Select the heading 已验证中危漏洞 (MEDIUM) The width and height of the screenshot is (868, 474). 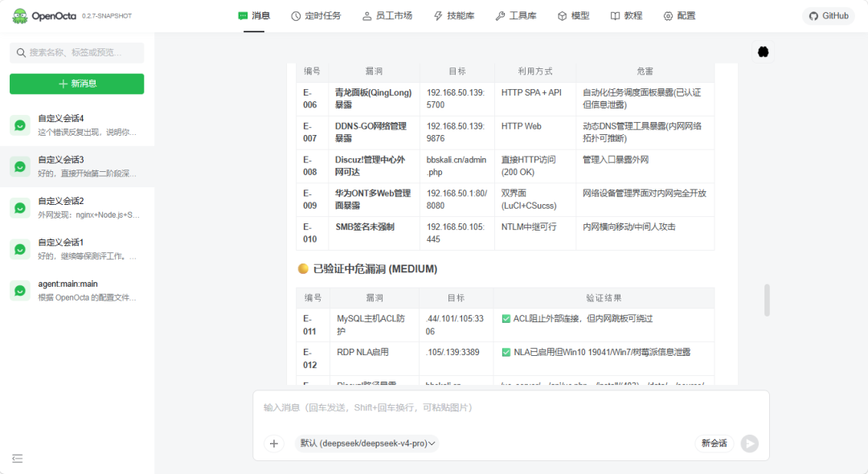375,269
